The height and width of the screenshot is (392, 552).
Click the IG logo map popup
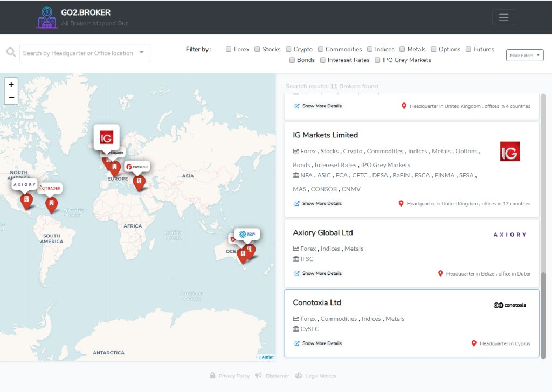[x=106, y=137]
